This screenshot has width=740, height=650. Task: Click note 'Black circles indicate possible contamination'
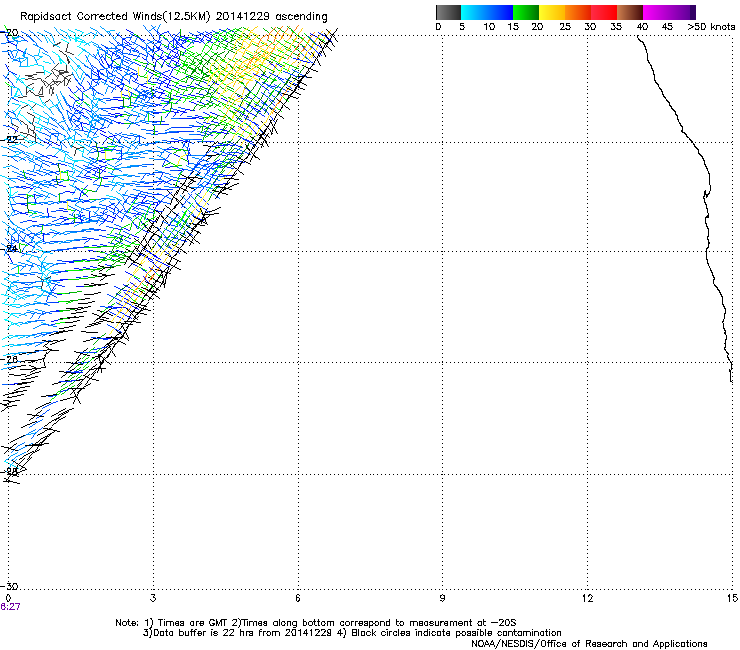(456, 633)
